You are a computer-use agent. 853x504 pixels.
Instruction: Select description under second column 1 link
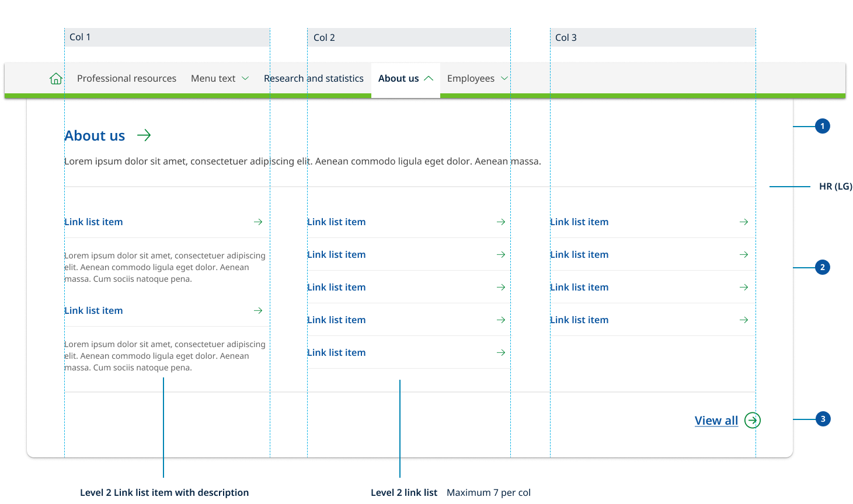coord(165,356)
